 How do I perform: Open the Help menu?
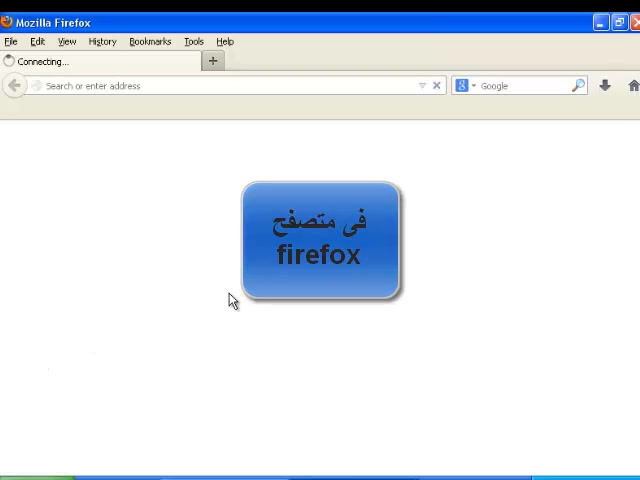point(225,42)
